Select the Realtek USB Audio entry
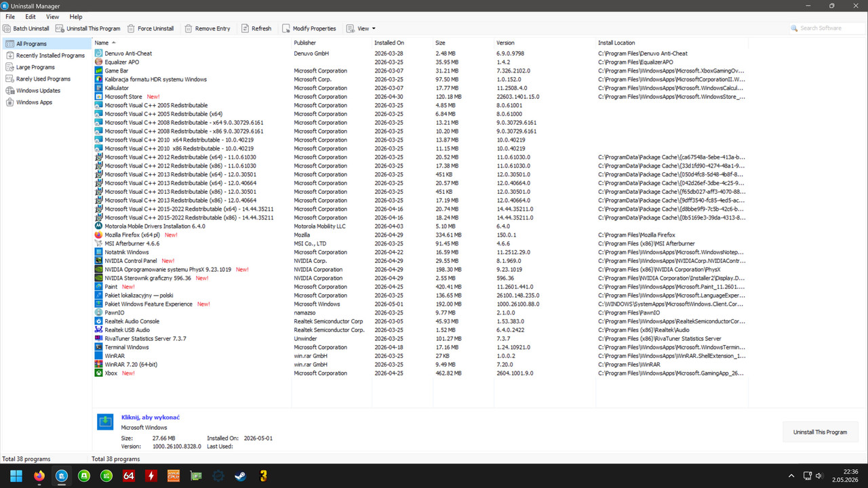 pos(420,330)
